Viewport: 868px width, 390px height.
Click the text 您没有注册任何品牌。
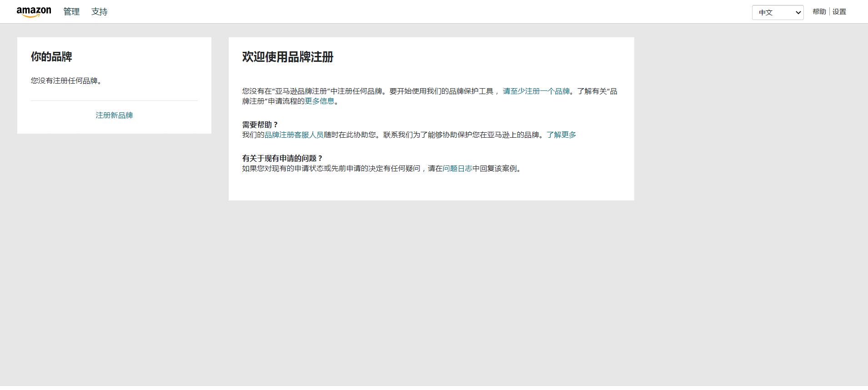[x=67, y=81]
